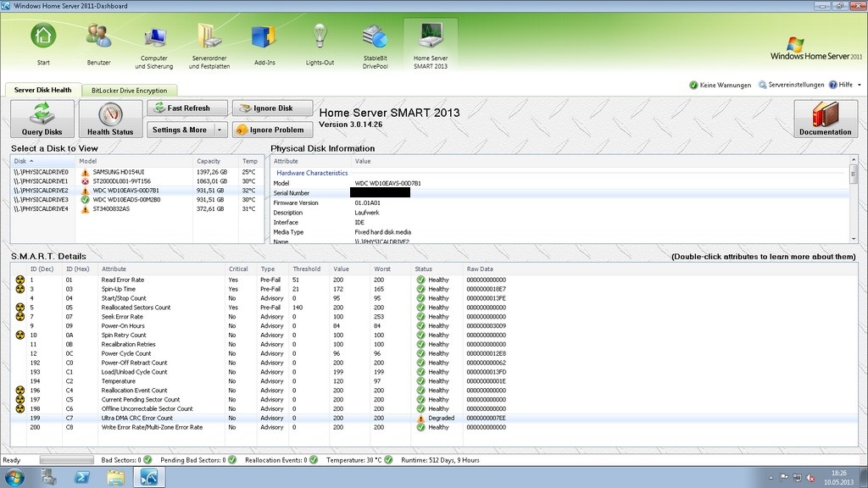Open the Add-Ins section
Image resolution: width=868 pixels, height=488 pixels.
[264, 45]
